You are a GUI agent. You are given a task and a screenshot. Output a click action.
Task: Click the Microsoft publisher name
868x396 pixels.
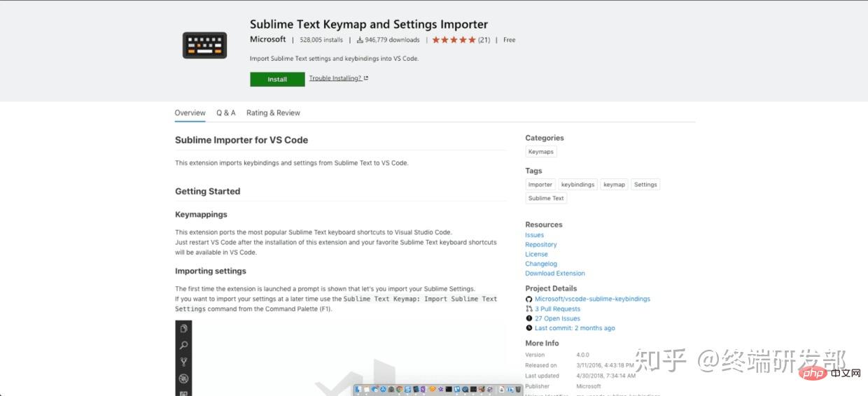(x=267, y=39)
